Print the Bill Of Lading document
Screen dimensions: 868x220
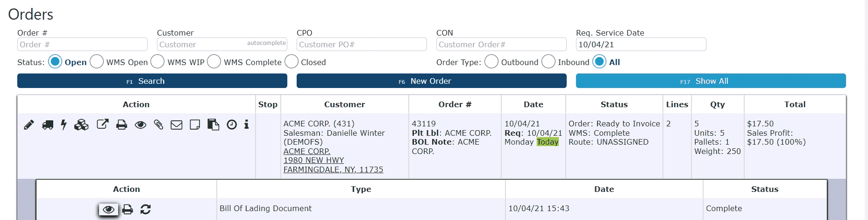click(128, 209)
